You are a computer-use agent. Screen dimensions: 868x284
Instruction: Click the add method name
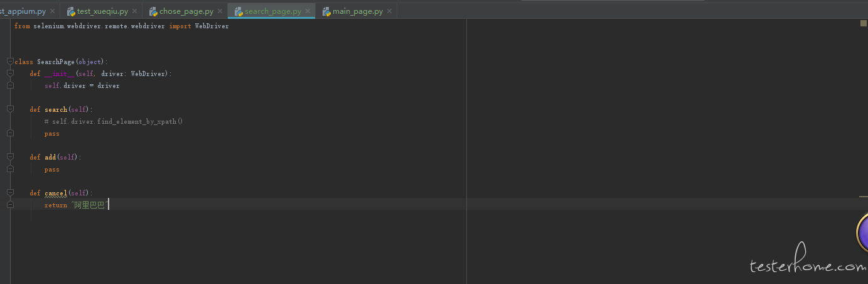click(x=50, y=157)
